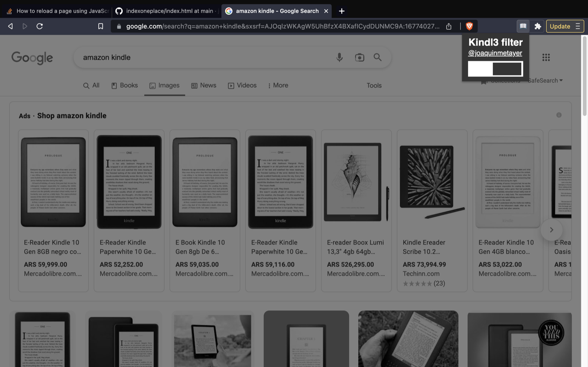The height and width of the screenshot is (367, 588).
Task: Click the Kindle Scribe product image
Action: [432, 182]
